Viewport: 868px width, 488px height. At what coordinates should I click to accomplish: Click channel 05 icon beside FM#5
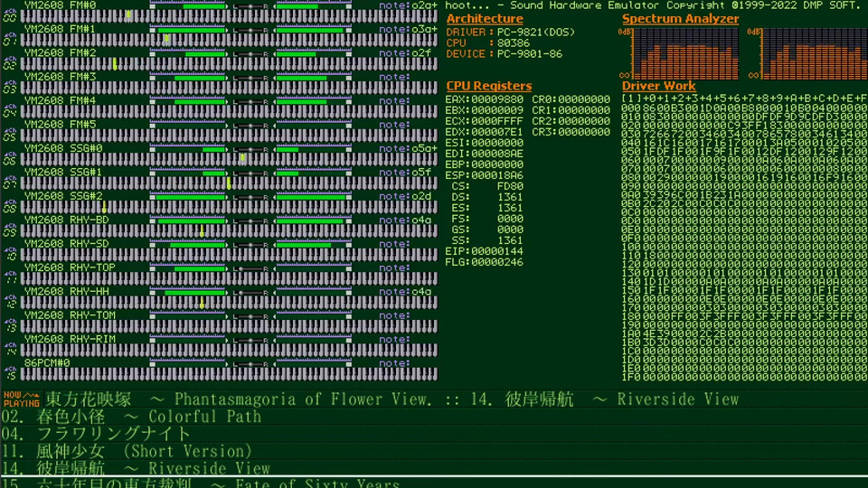9,136
